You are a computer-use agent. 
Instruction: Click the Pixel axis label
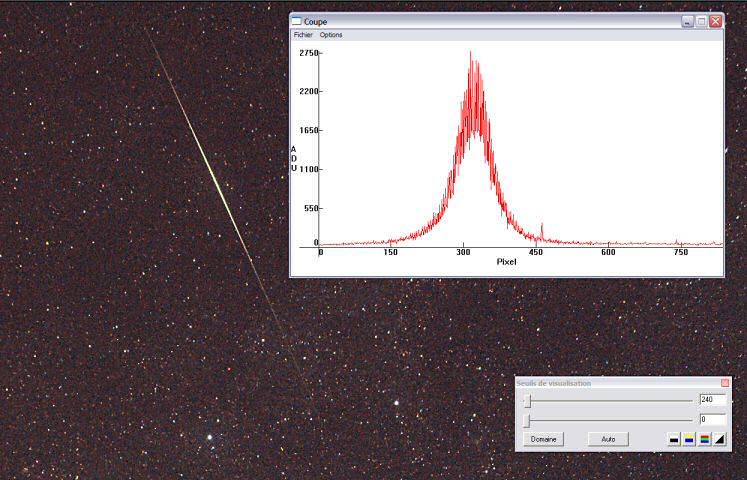click(506, 261)
